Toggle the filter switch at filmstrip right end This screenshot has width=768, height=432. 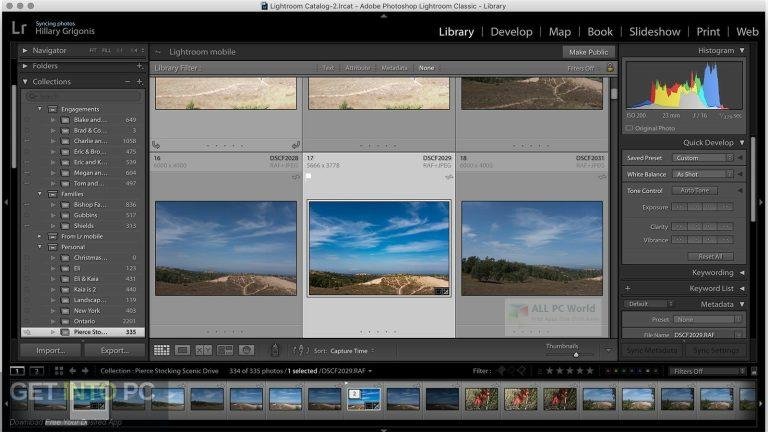coord(754,371)
